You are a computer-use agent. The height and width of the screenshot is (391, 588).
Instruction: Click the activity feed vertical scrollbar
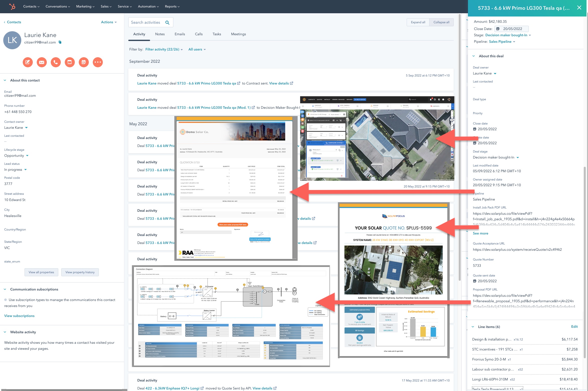[460, 147]
